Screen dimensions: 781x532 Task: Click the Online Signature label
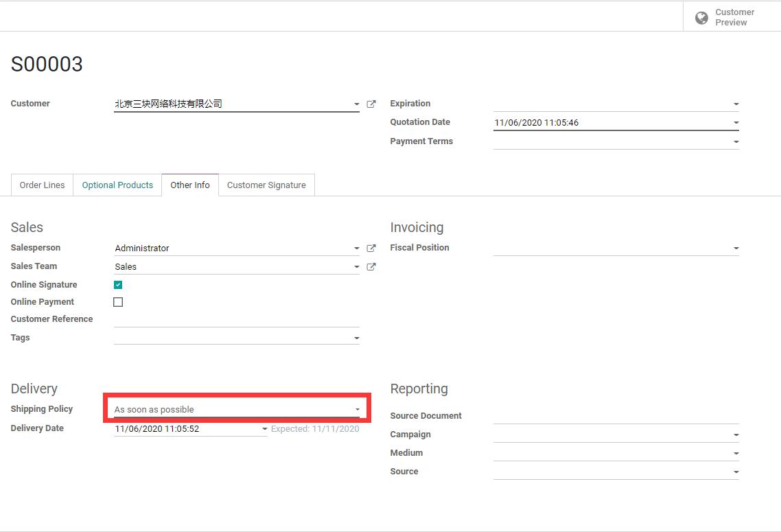tap(44, 285)
